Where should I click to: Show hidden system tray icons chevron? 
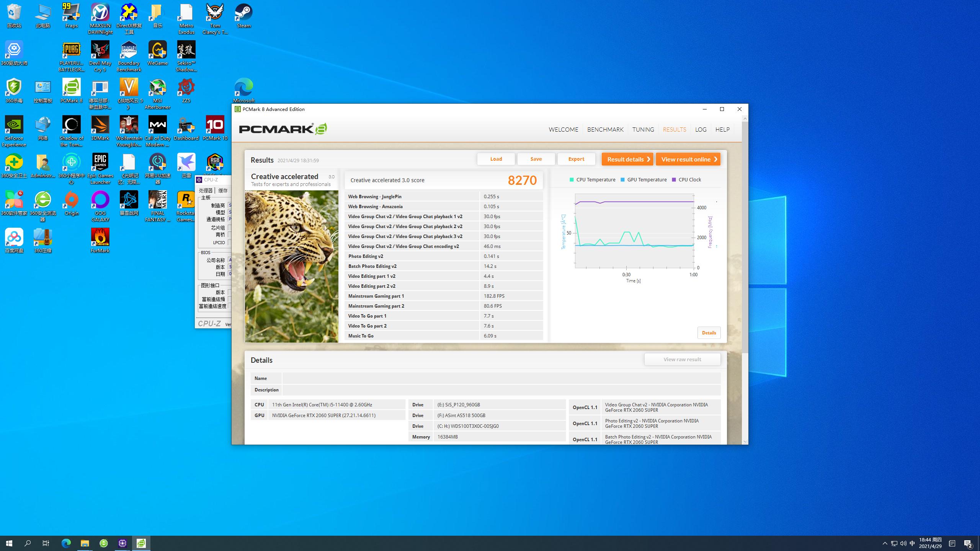pyautogui.click(x=885, y=543)
